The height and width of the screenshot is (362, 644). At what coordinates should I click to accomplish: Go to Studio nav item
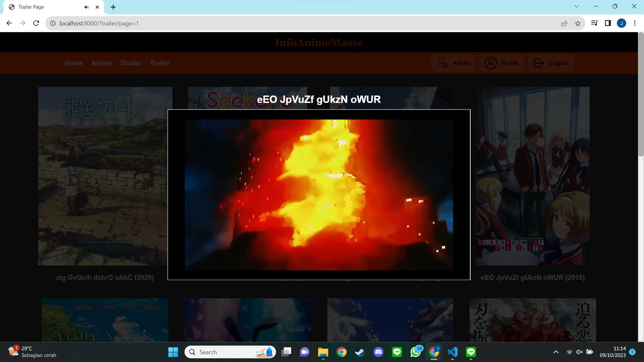coord(130,63)
